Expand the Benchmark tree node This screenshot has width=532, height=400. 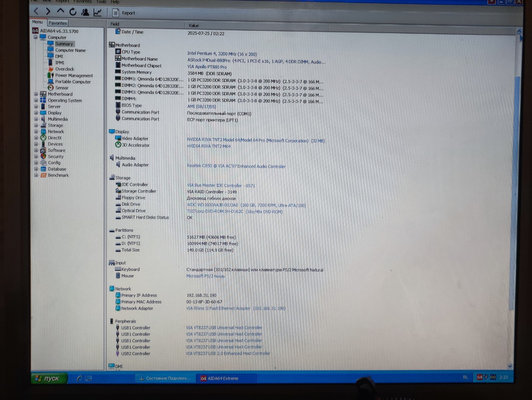tap(36, 175)
